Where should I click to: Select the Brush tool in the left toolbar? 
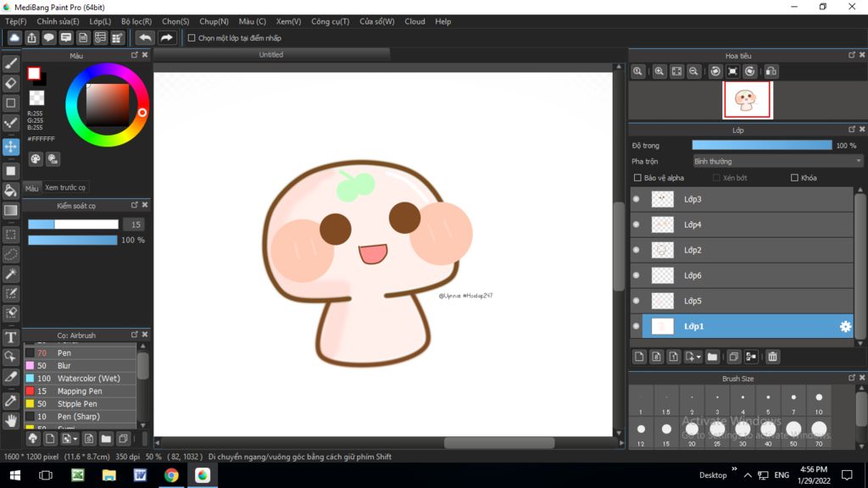coord(10,64)
